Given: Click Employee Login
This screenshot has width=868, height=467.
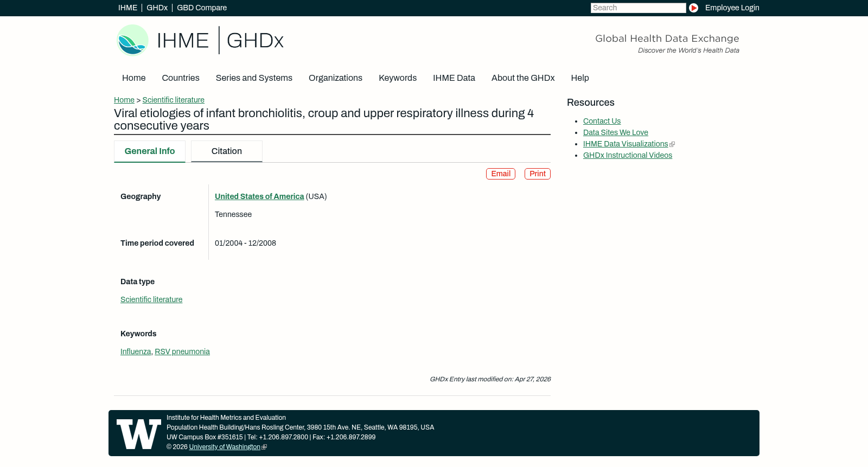Looking at the screenshot, I should click(x=732, y=8).
